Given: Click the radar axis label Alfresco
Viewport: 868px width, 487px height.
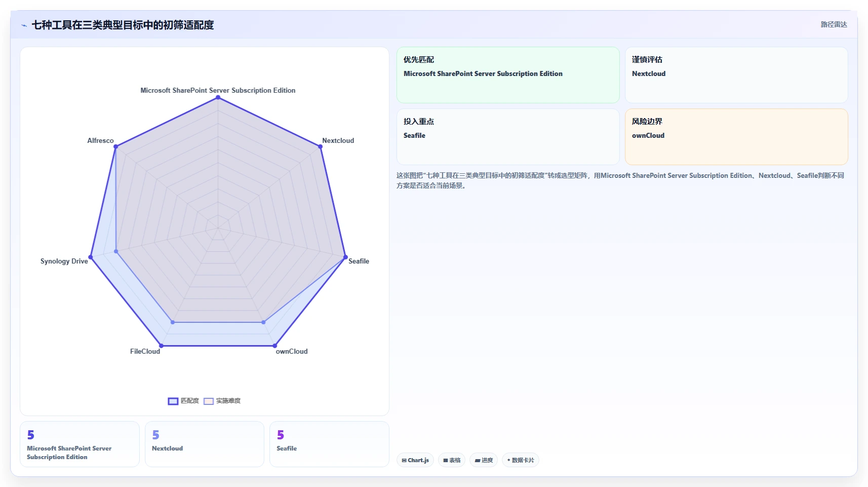Looking at the screenshot, I should (x=100, y=140).
